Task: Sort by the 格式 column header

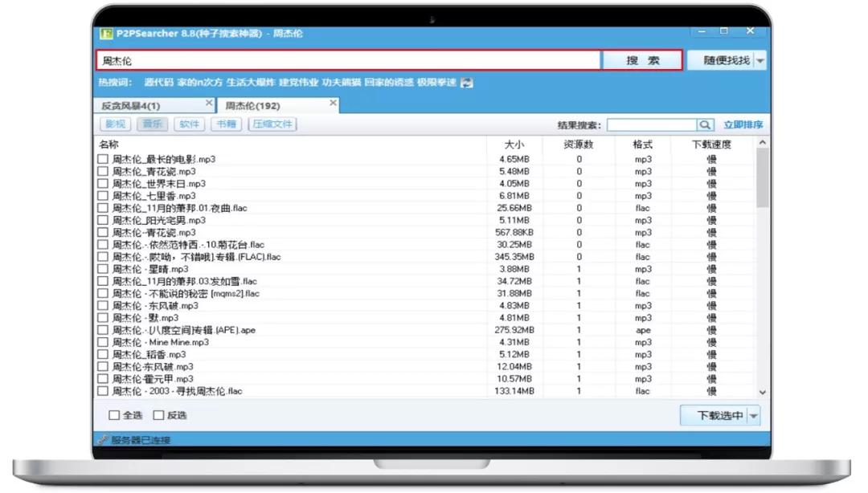Action: coord(643,145)
